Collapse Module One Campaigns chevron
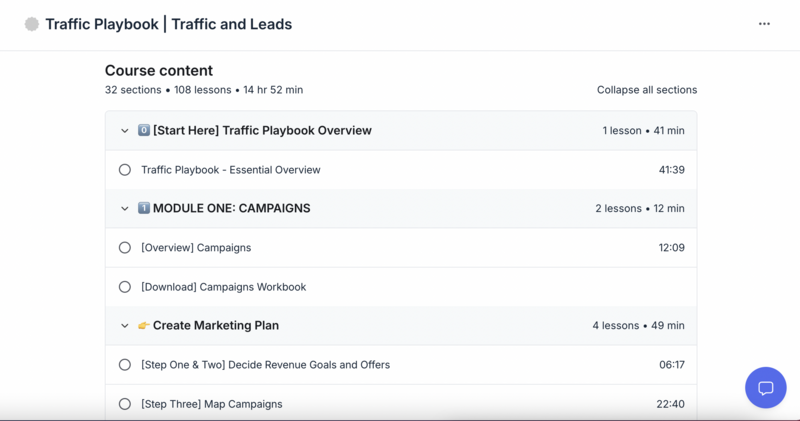Image resolution: width=800 pixels, height=421 pixels. coord(124,209)
